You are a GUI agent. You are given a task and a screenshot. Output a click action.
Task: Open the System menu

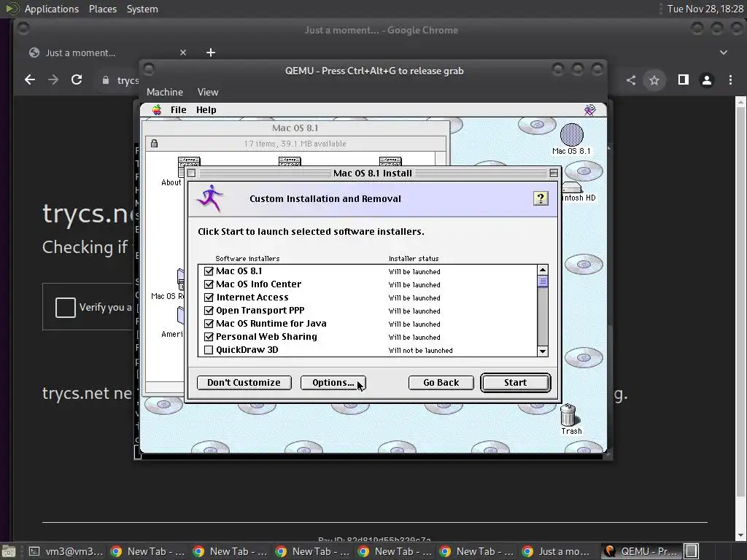[x=142, y=9]
